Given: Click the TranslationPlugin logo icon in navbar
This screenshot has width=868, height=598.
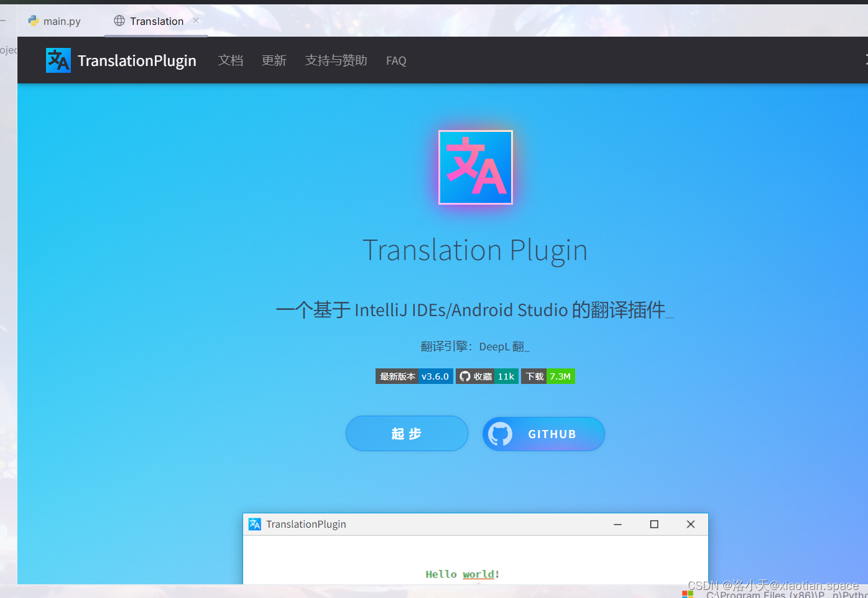Looking at the screenshot, I should click(58, 60).
